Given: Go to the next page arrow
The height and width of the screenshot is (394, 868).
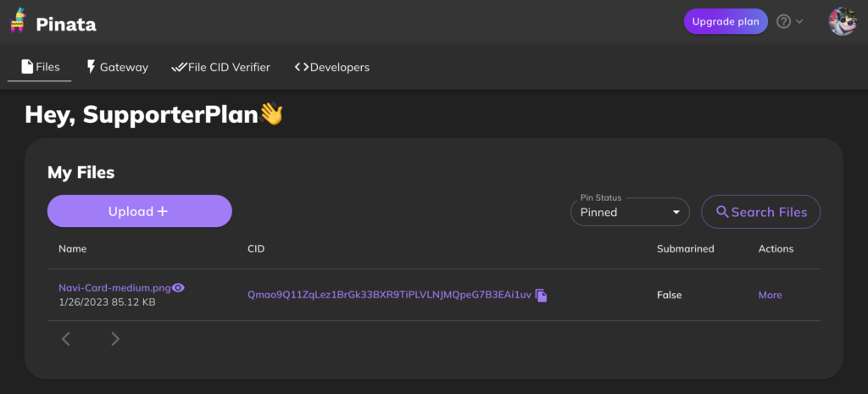Looking at the screenshot, I should pos(115,339).
